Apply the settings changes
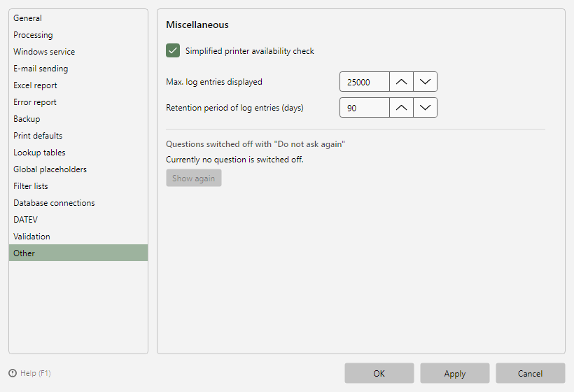This screenshot has height=392, width=574. pyautogui.click(x=455, y=373)
